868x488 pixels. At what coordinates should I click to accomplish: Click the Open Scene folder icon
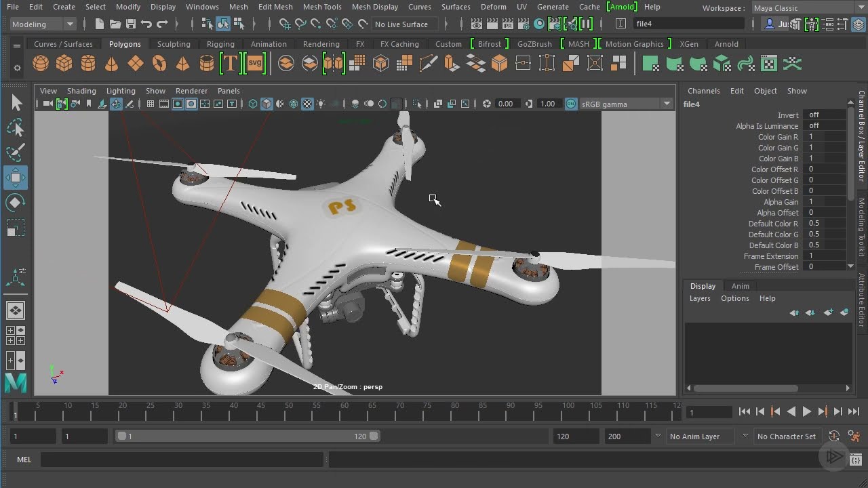coord(115,24)
